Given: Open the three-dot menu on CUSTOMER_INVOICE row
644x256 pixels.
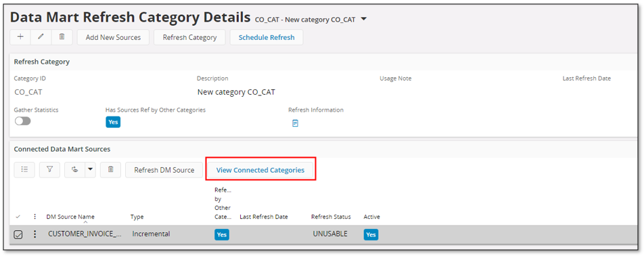Looking at the screenshot, I should [35, 234].
